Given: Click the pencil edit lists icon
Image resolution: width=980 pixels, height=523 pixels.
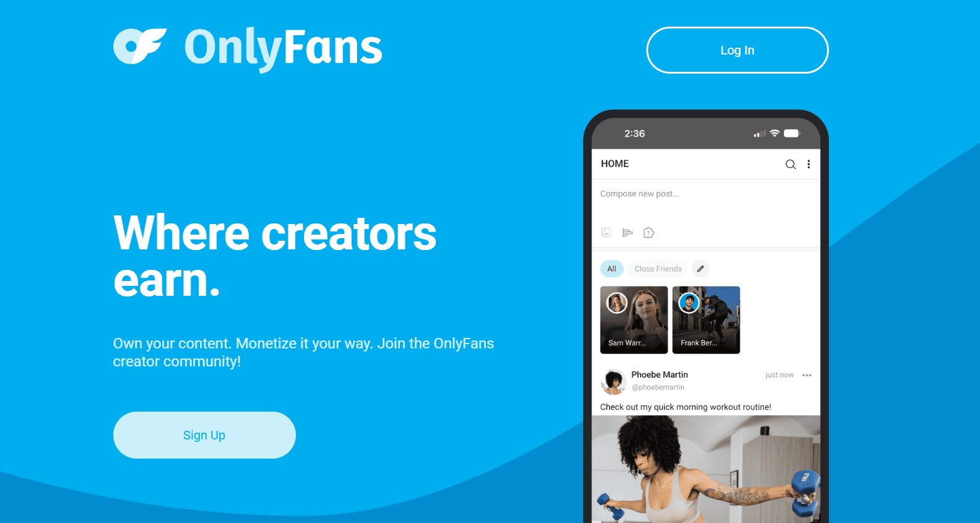Looking at the screenshot, I should (x=700, y=269).
